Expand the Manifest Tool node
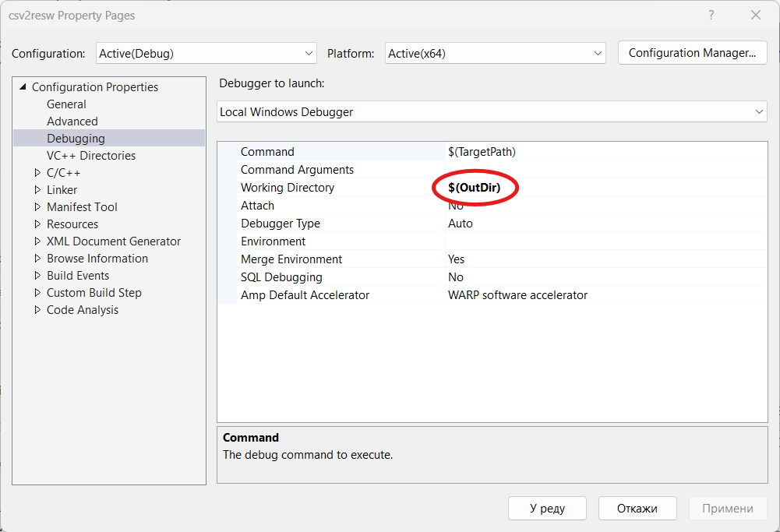The width and height of the screenshot is (780, 532). tap(37, 207)
